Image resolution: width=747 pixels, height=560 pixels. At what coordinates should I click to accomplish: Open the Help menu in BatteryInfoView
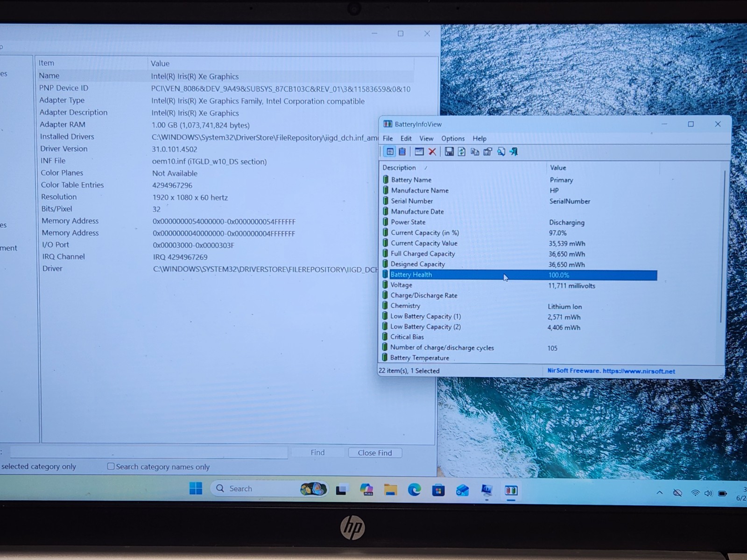point(479,139)
